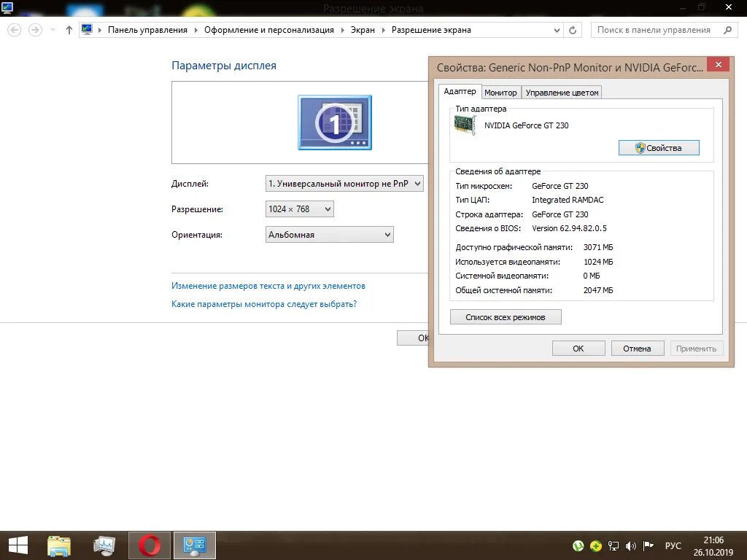Open Экран breadcrumb

point(363,30)
